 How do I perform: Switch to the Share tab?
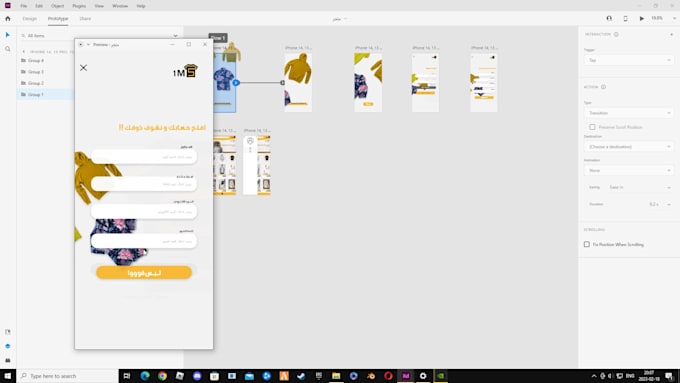tap(85, 19)
